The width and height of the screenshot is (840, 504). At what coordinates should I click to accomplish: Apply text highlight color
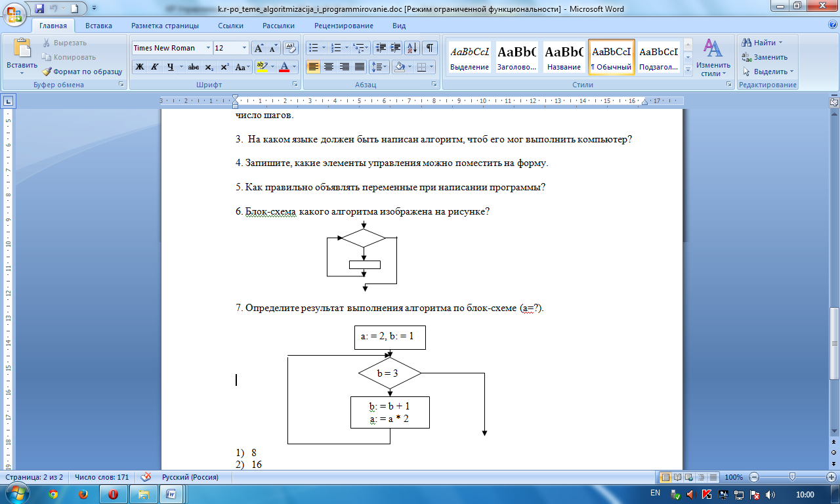[262, 67]
